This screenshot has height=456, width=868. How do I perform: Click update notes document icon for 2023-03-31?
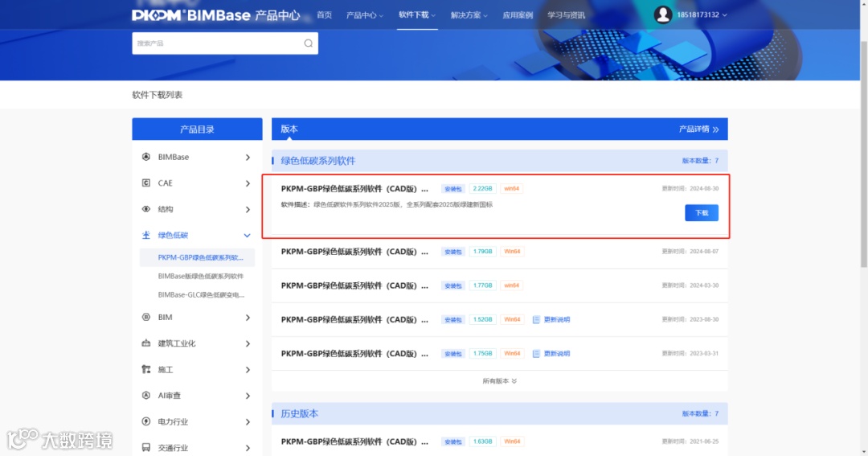point(536,354)
